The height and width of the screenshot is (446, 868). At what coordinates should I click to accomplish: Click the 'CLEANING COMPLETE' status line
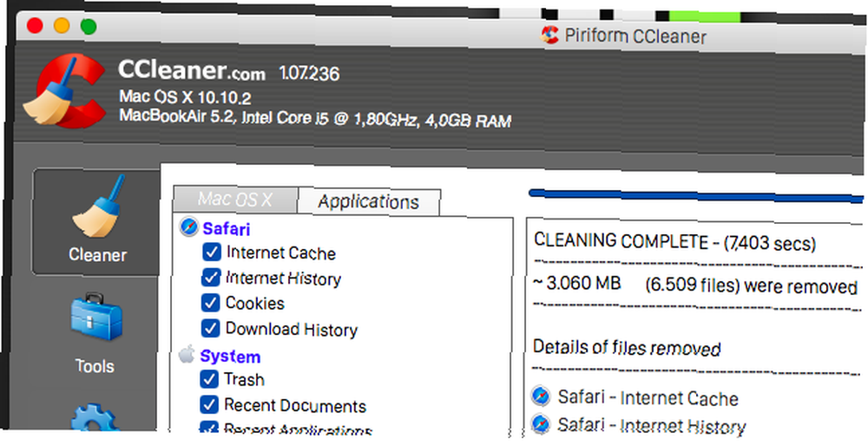674,242
